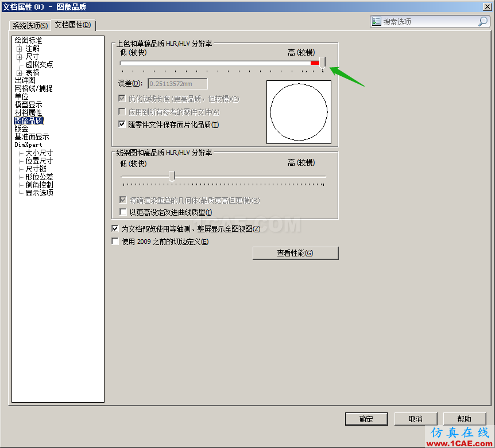Select 位置尺寸 under DimXpert
Image resolution: width=495 pixels, height=448 pixels.
pos(39,161)
